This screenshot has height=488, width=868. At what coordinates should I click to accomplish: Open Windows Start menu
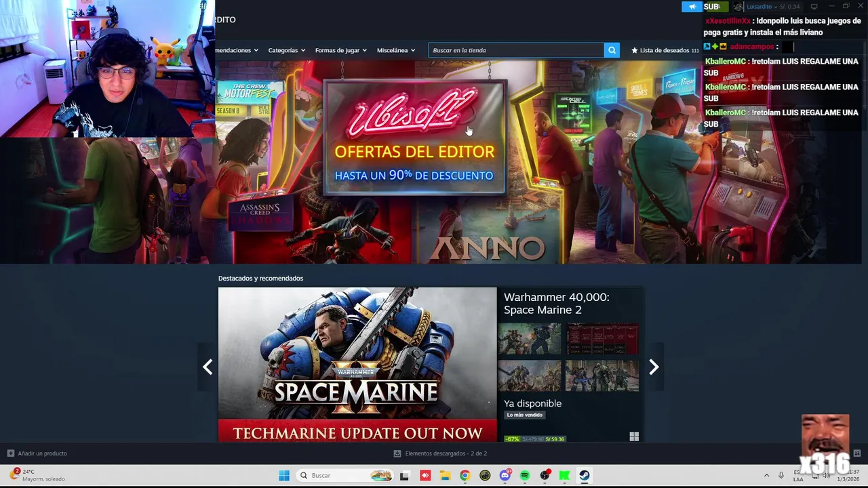(x=284, y=475)
